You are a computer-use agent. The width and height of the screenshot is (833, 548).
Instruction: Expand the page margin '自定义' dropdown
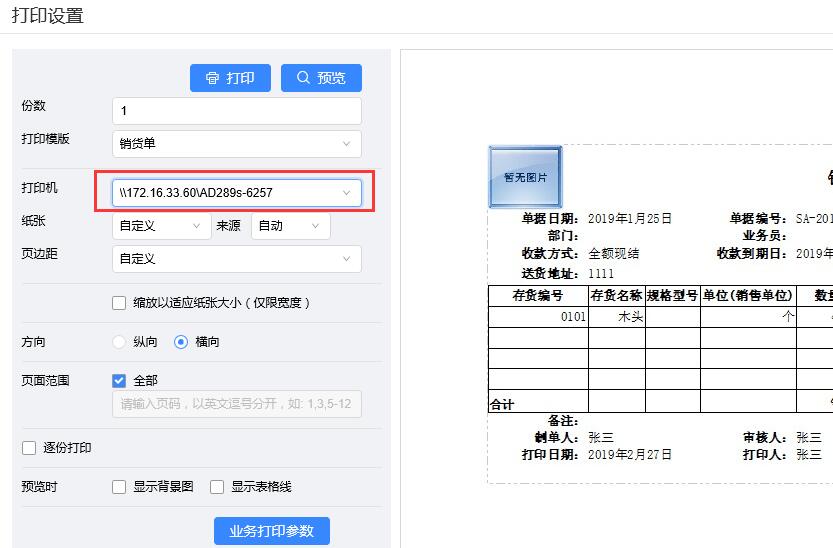click(236, 259)
